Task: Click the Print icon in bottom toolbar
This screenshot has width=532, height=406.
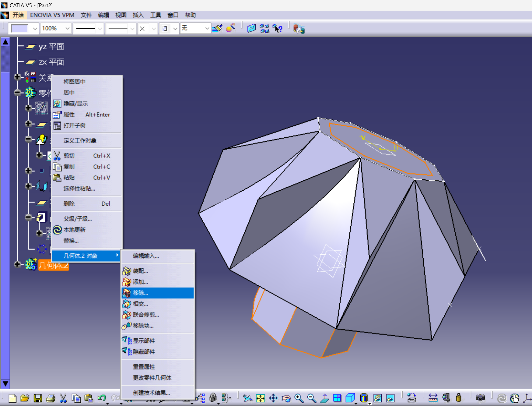Action: pos(51,398)
